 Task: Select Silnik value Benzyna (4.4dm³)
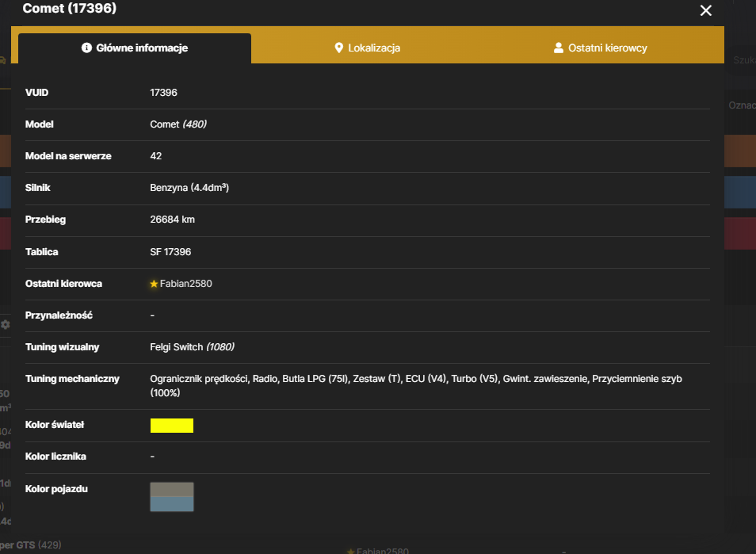click(x=189, y=188)
